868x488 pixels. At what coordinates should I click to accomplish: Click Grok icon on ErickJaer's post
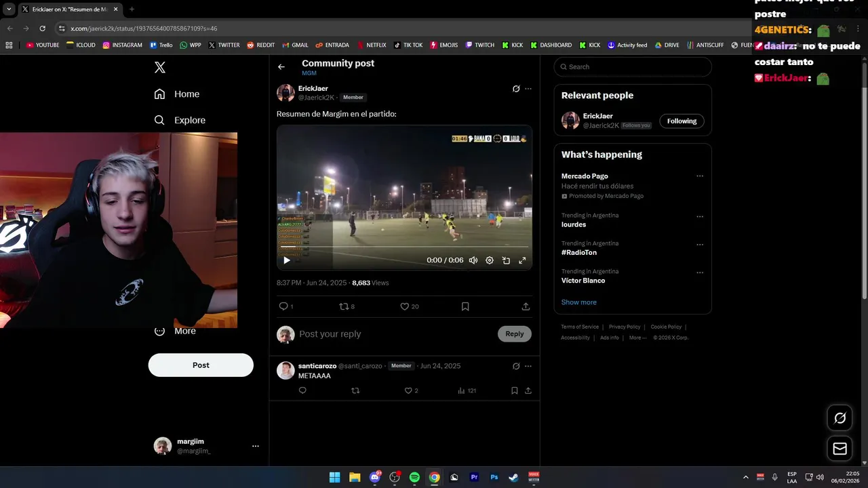tap(516, 89)
